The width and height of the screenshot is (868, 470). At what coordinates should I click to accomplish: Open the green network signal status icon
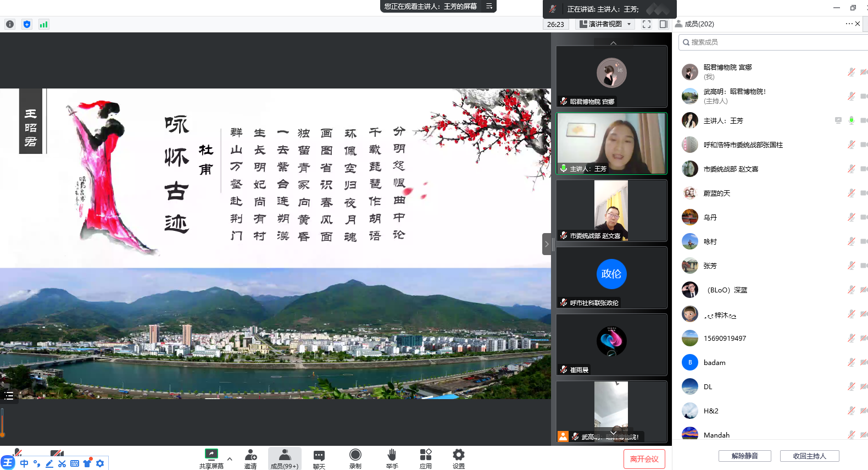click(x=43, y=24)
